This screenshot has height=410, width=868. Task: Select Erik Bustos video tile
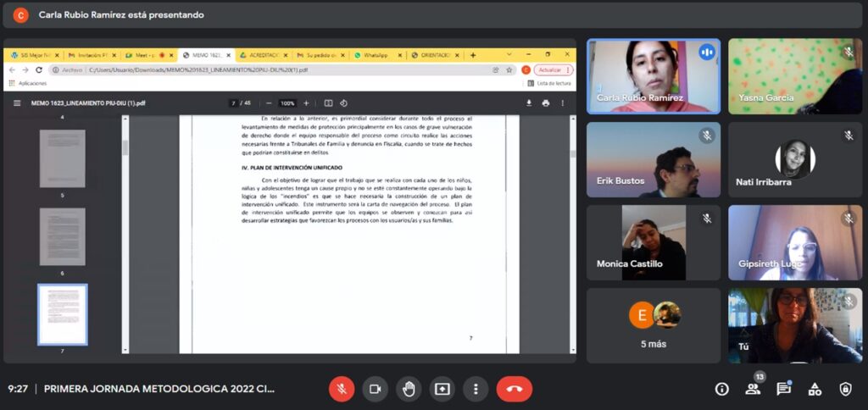click(653, 159)
